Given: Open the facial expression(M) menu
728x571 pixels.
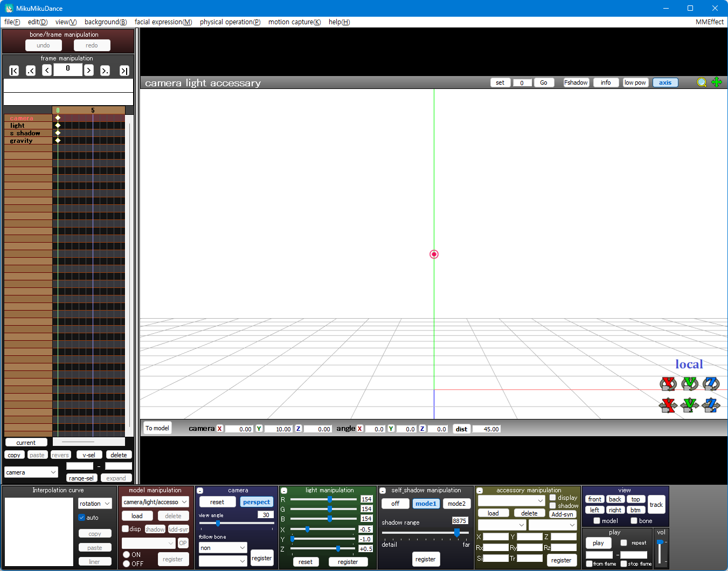Looking at the screenshot, I should click(163, 22).
